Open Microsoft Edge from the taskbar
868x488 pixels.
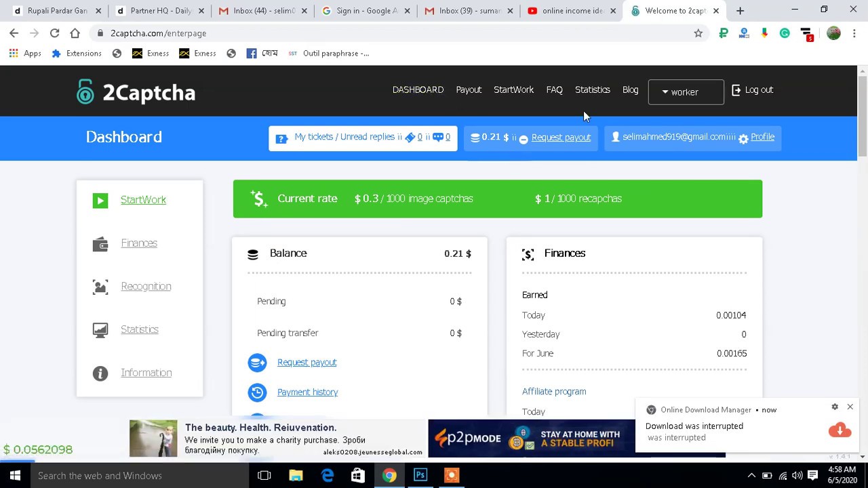(327, 475)
